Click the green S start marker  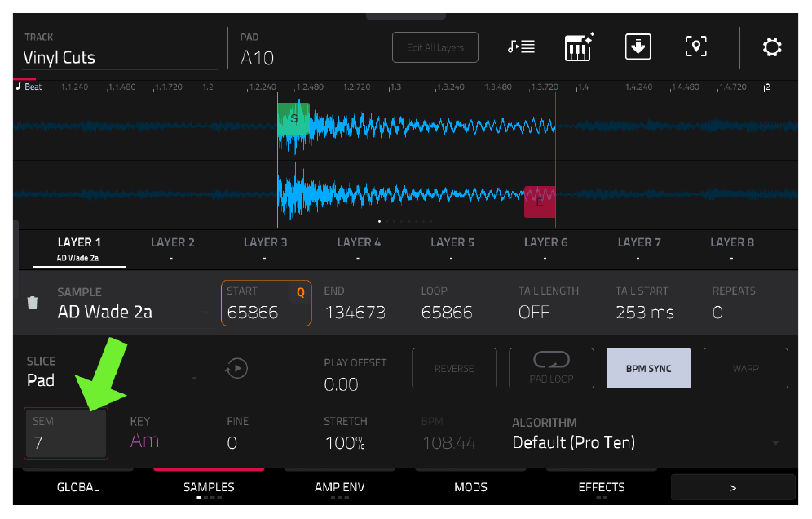[293, 118]
